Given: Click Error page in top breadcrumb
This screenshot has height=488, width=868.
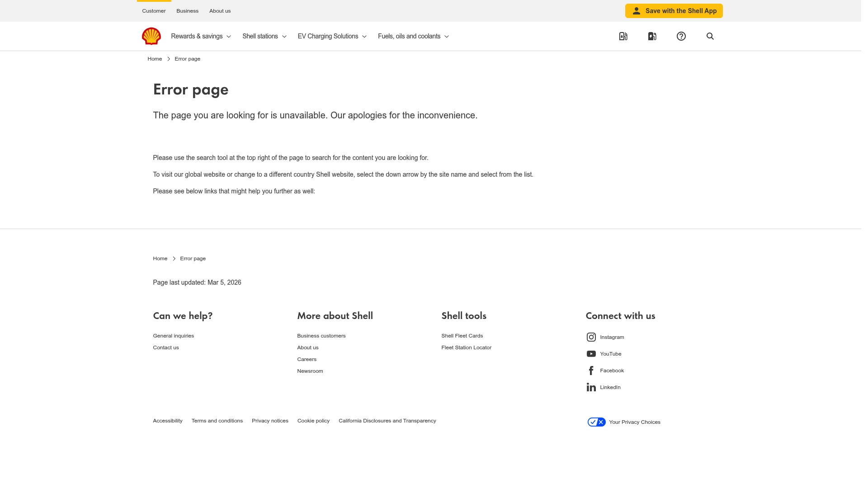Looking at the screenshot, I should tap(187, 59).
